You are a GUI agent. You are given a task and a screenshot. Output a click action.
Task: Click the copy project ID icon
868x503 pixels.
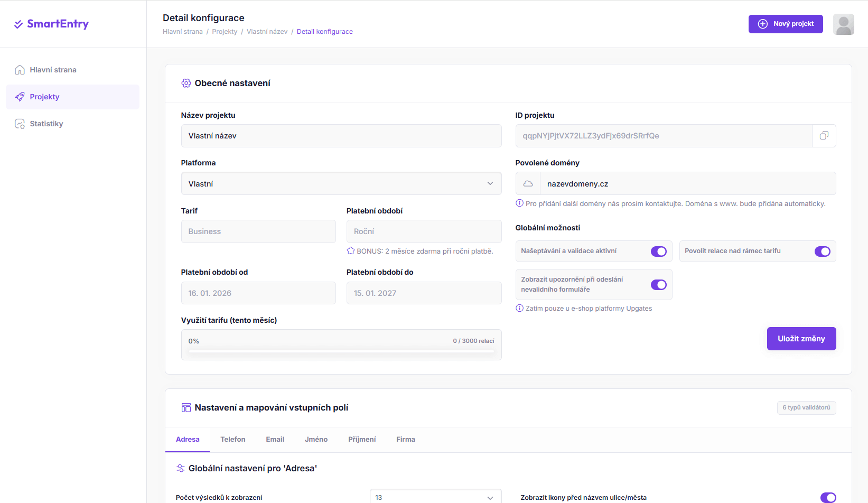824,136
